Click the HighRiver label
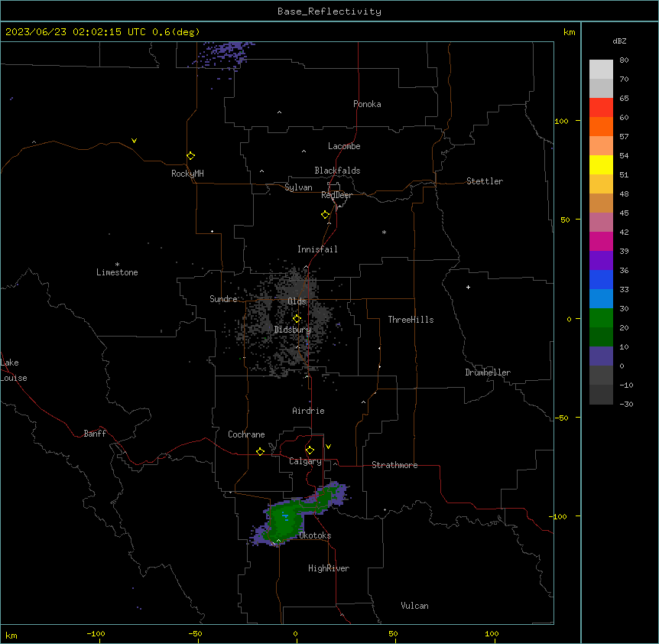The image size is (659, 644). pyautogui.click(x=329, y=568)
